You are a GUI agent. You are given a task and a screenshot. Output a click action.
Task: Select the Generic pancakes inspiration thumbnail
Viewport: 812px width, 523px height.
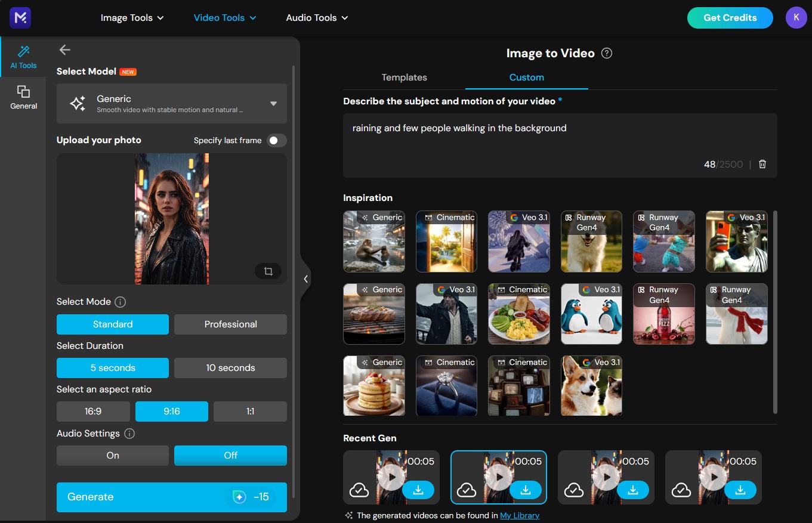coord(374,386)
